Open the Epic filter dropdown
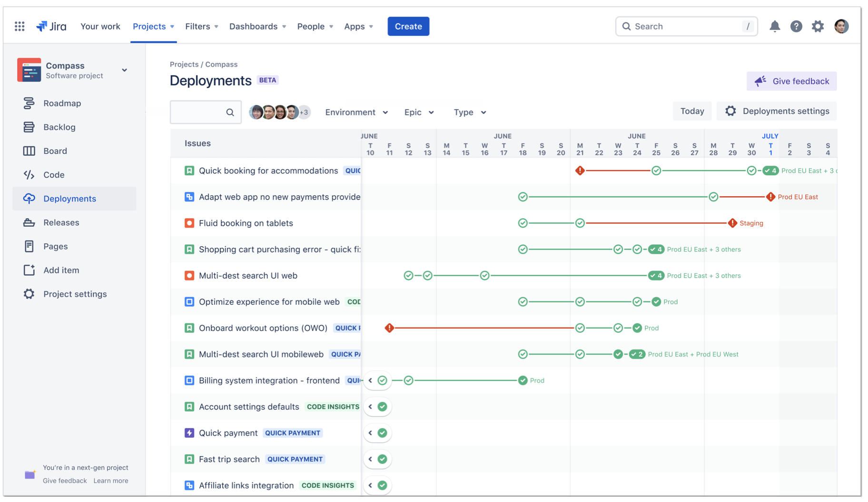868x502 pixels. pyautogui.click(x=419, y=112)
